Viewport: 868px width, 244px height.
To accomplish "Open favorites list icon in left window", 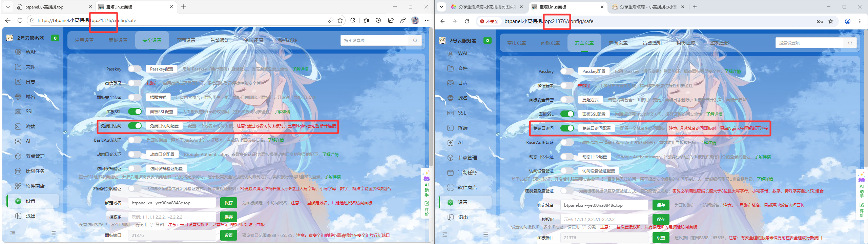I will 366,20.
